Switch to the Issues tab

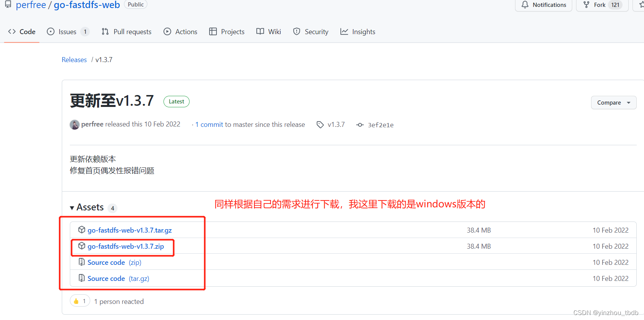point(68,32)
